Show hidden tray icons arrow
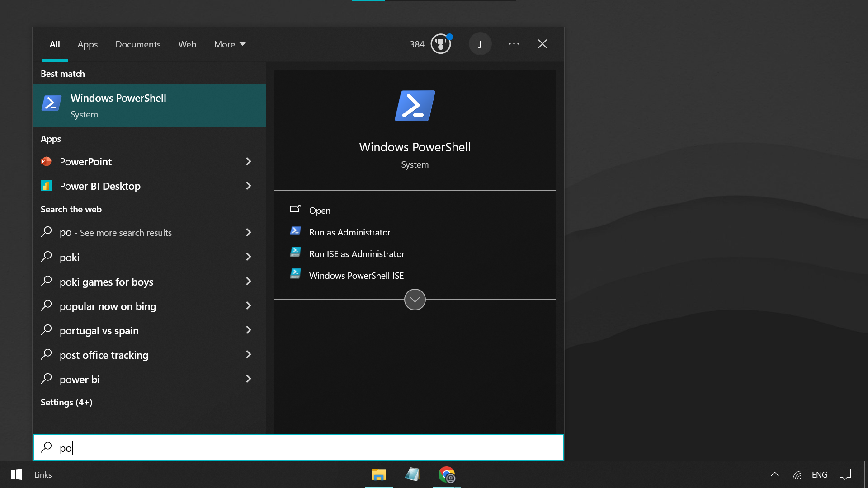 coord(775,474)
